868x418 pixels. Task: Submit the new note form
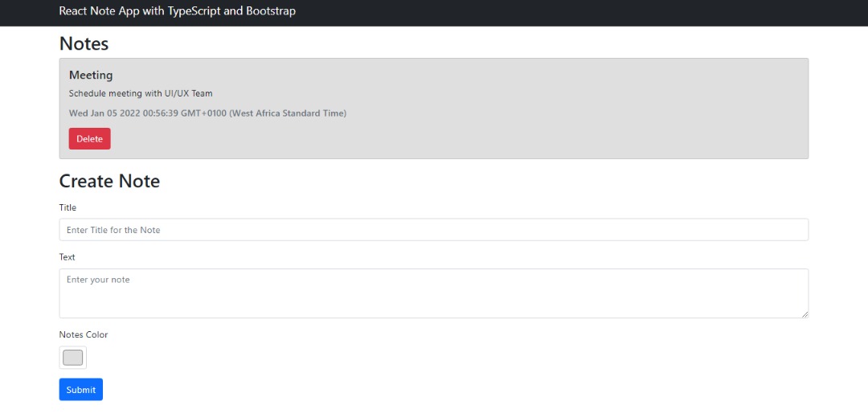pyautogui.click(x=81, y=390)
